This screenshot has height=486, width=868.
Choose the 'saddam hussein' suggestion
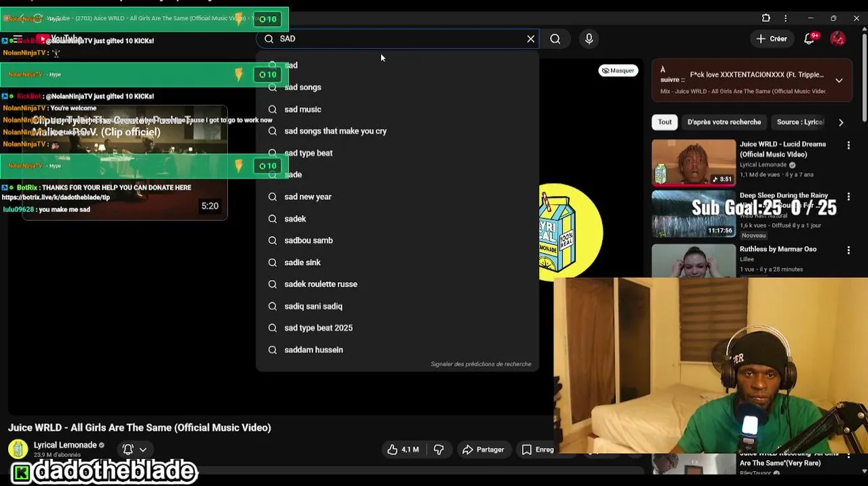[397, 350]
